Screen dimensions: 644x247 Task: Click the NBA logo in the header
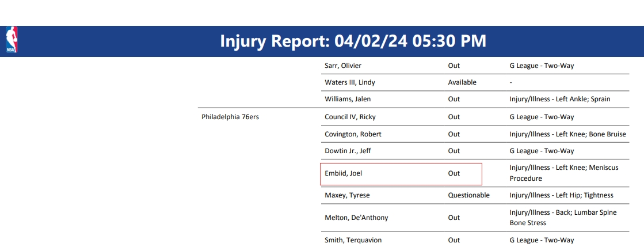[x=12, y=40]
